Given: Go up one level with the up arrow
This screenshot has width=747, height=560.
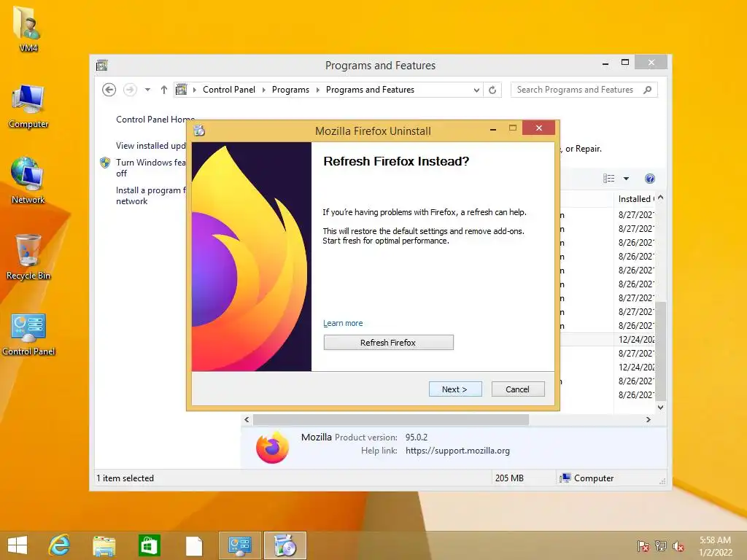Looking at the screenshot, I should [164, 90].
